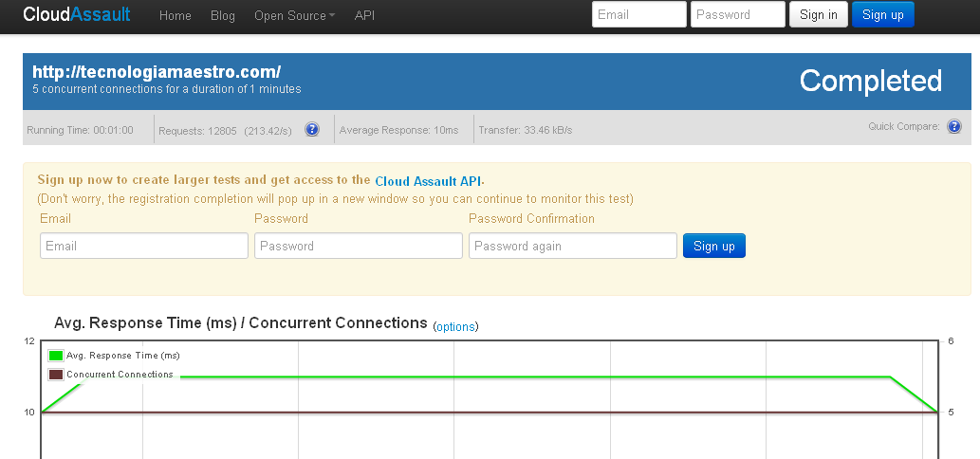Focus the Password Confirmation field

click(573, 246)
